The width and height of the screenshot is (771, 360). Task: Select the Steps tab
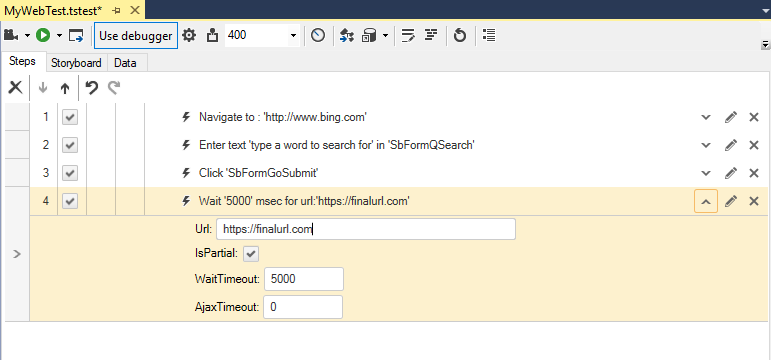click(x=23, y=61)
